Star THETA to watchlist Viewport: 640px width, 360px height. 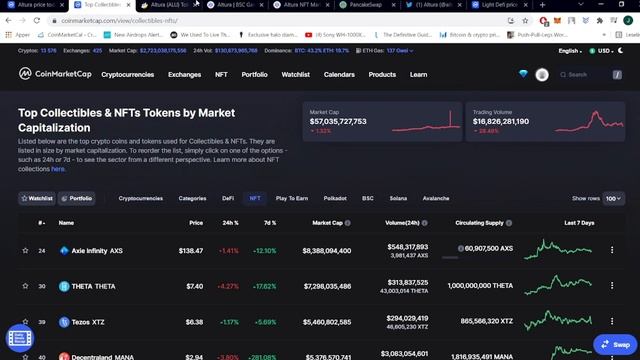(x=25, y=286)
